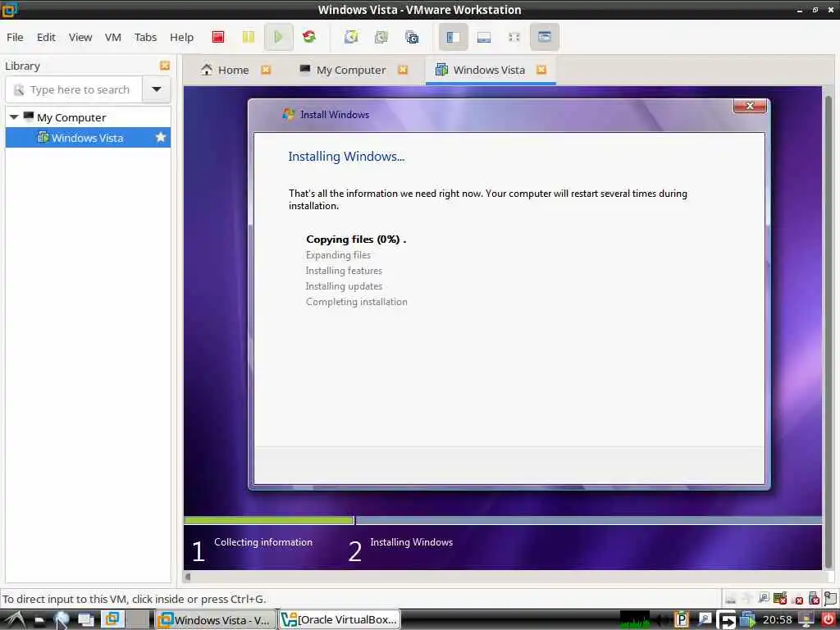Click the "Expanding files" step text

[338, 255]
